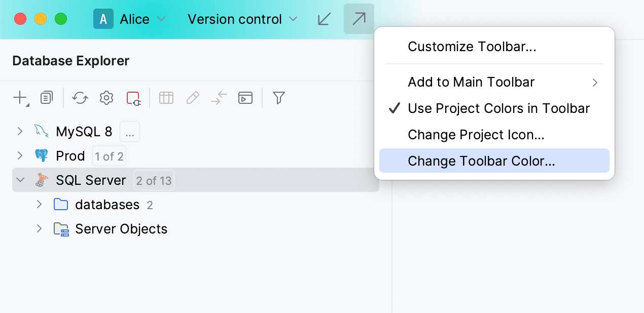Open the query console icon
The width and height of the screenshot is (644, 313).
pos(245,98)
